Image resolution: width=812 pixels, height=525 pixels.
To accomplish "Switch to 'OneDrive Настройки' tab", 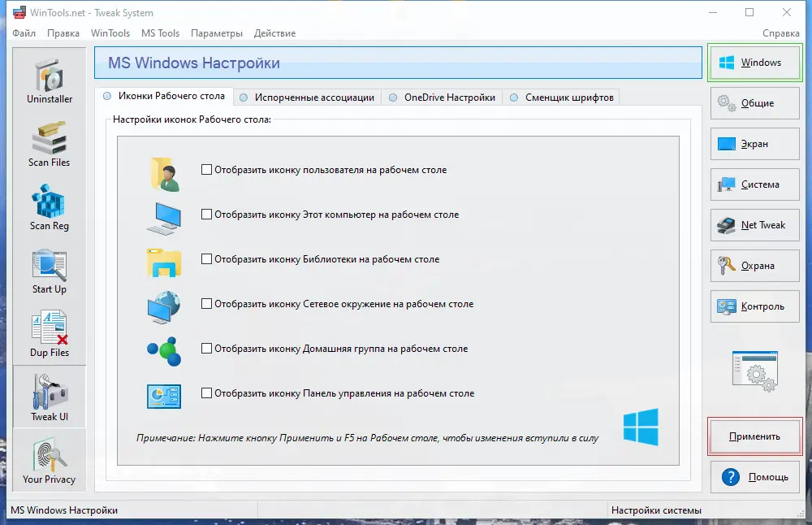I will tap(443, 98).
